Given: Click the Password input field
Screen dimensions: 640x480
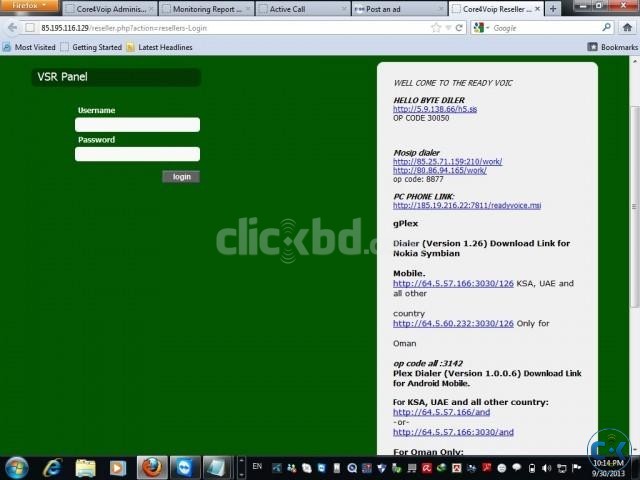Looking at the screenshot, I should tap(138, 154).
